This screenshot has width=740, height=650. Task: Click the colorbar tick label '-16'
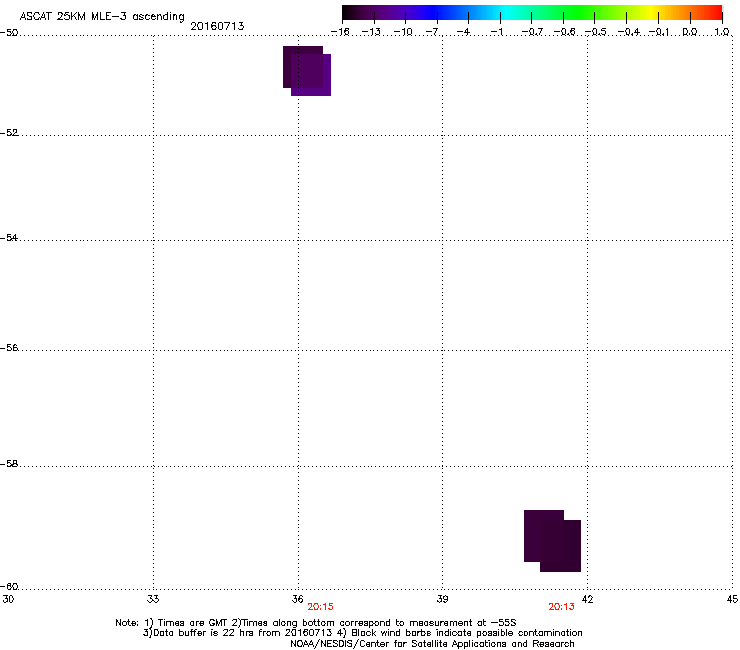pos(340,32)
